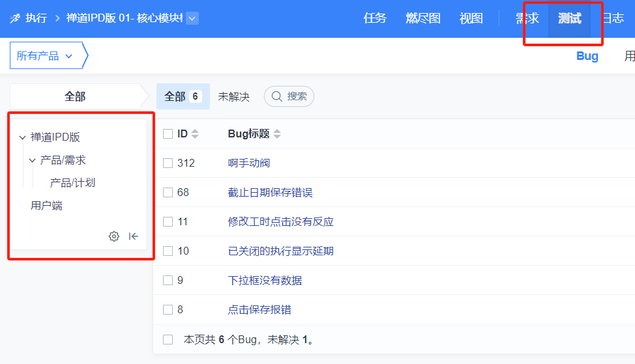Check the box for bug 10
Viewport: 635px width, 364px height.
168,251
